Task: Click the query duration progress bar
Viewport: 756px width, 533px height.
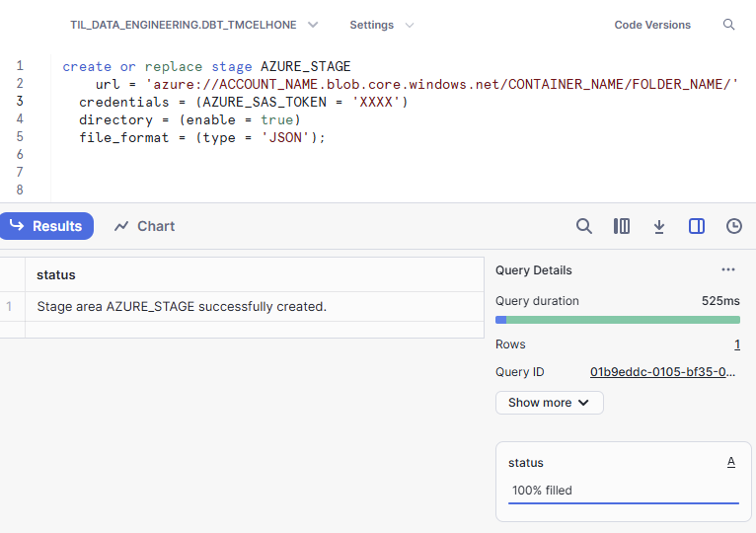Action: coord(618,320)
